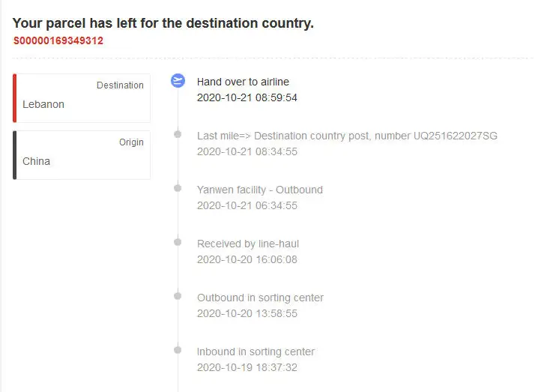Click the Last mile destination post number text
The image size is (535, 392).
click(x=347, y=136)
